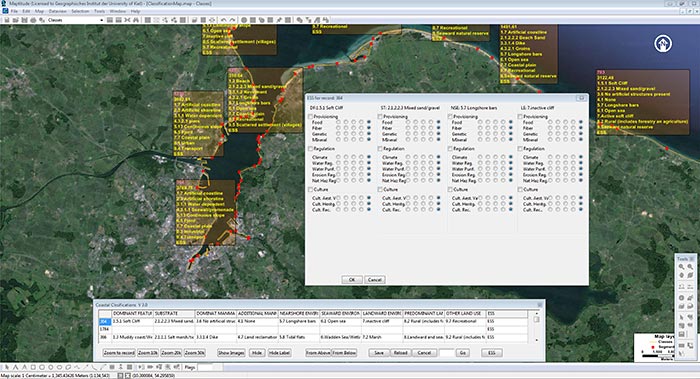Click the From Below button

click(x=344, y=353)
